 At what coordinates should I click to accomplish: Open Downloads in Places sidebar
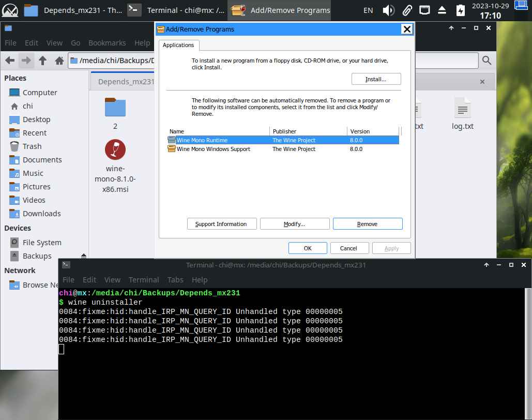[41, 214]
